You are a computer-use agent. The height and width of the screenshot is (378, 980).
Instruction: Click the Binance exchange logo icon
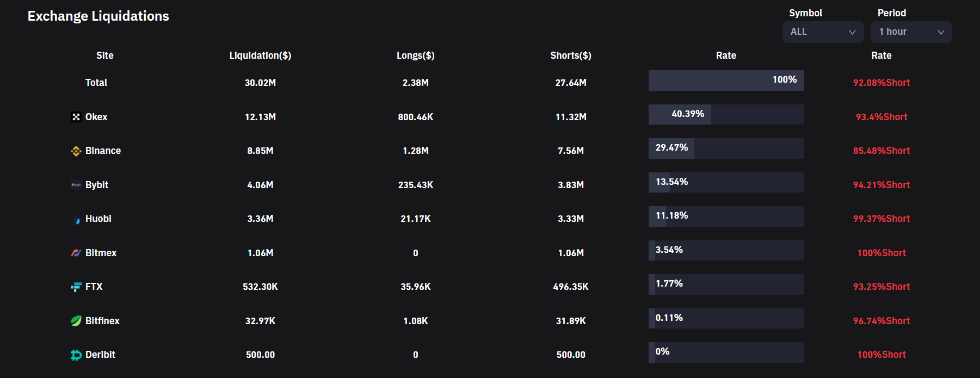pyautogui.click(x=76, y=151)
